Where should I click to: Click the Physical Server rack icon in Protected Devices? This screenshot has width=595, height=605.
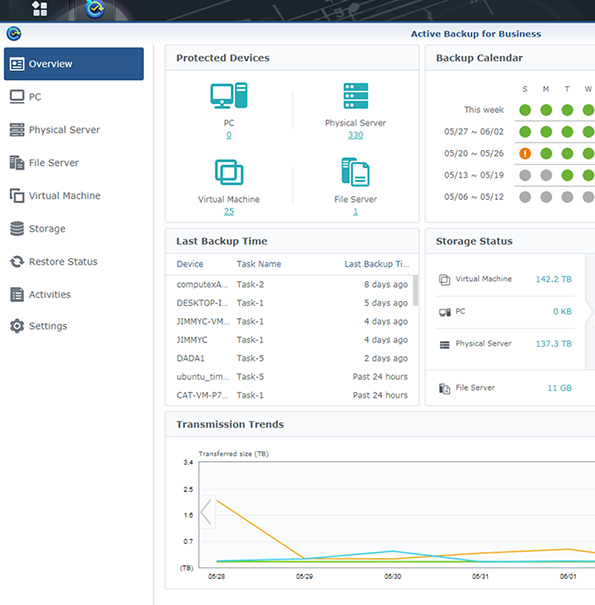(x=355, y=96)
